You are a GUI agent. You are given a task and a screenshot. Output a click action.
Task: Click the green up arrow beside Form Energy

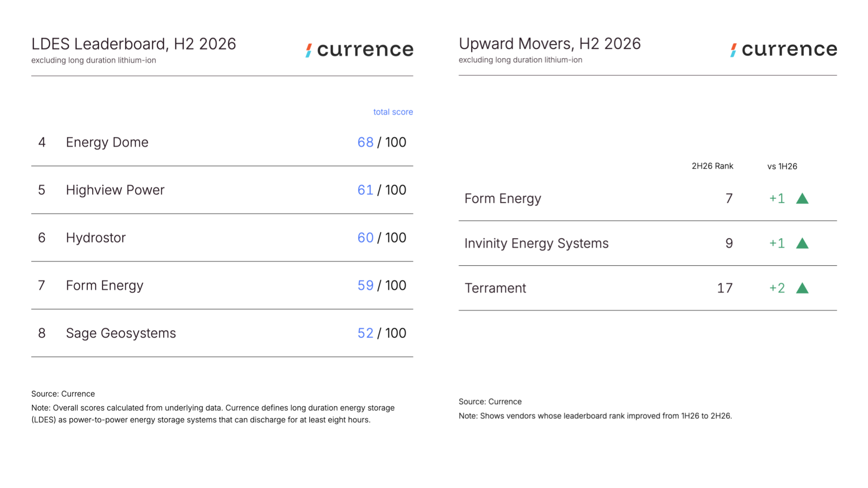(802, 198)
